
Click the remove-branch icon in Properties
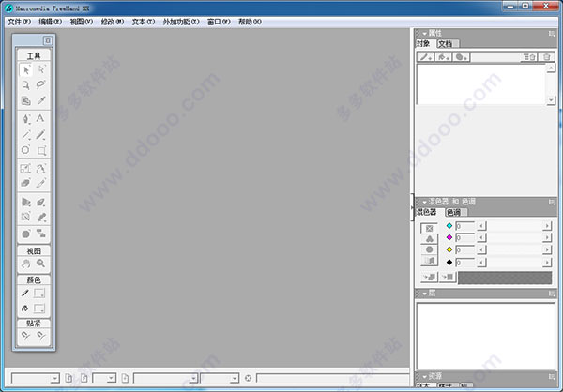pos(529,57)
